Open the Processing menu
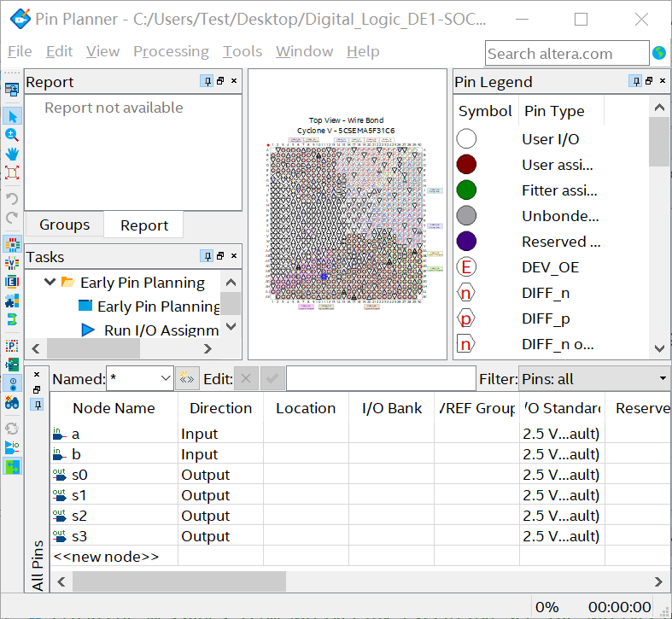The width and height of the screenshot is (672, 619). pos(171,51)
